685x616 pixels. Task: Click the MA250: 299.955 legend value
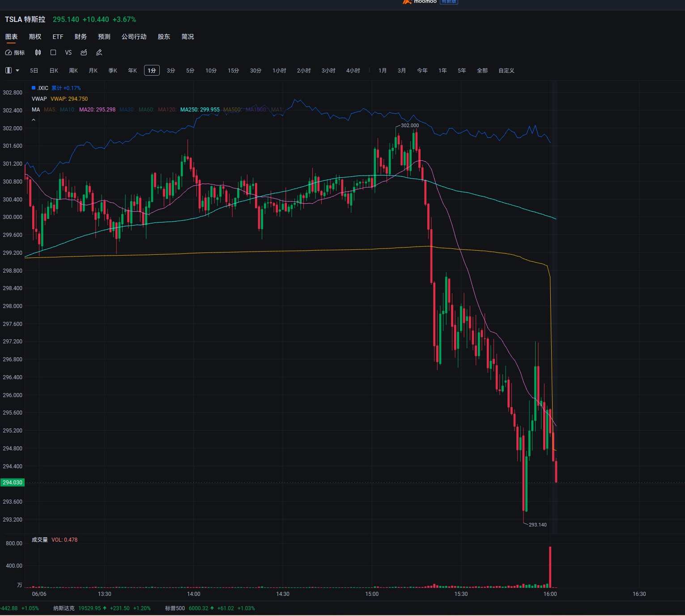(x=200, y=110)
